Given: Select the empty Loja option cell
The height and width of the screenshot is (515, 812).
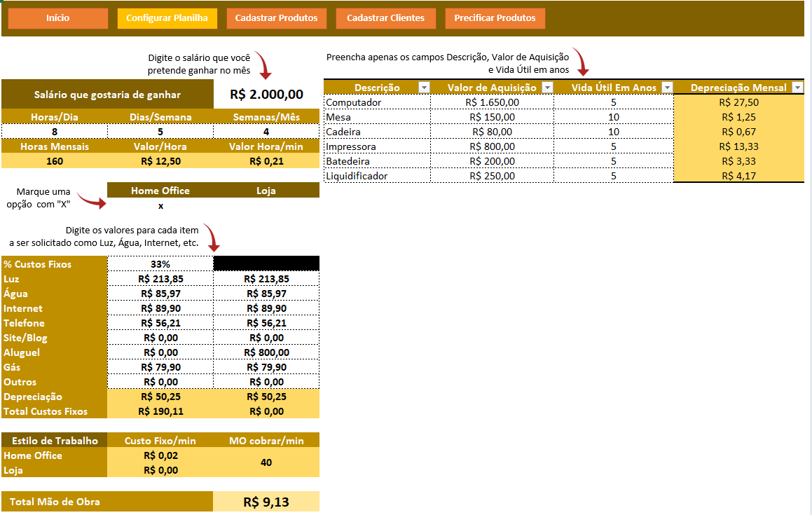Looking at the screenshot, I should point(266,206).
